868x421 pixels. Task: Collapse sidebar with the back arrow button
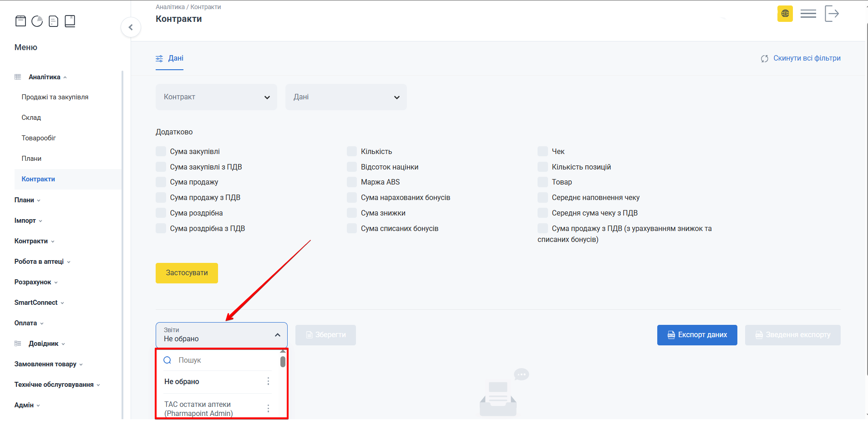[x=131, y=27]
